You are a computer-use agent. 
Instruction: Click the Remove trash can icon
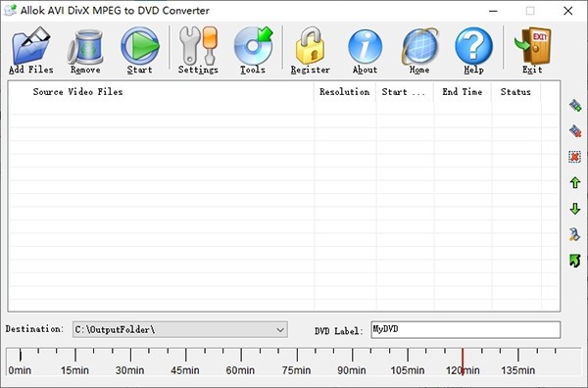coord(85,46)
